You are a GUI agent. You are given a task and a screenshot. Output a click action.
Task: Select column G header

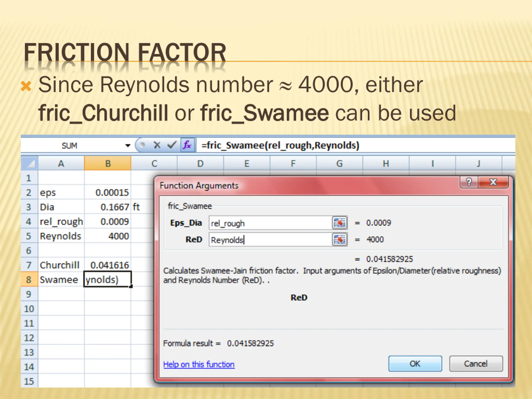coord(339,164)
